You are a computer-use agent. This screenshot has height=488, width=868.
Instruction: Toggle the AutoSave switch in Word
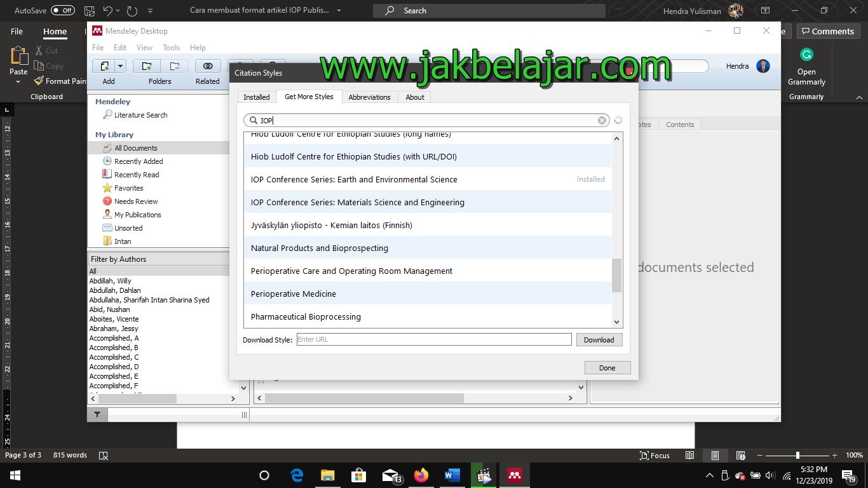tap(63, 11)
